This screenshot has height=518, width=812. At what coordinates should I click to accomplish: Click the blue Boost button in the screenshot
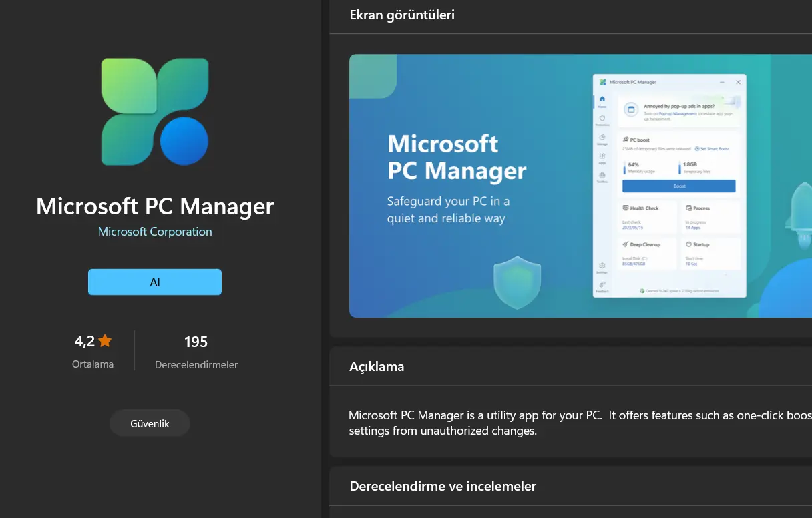(x=678, y=186)
